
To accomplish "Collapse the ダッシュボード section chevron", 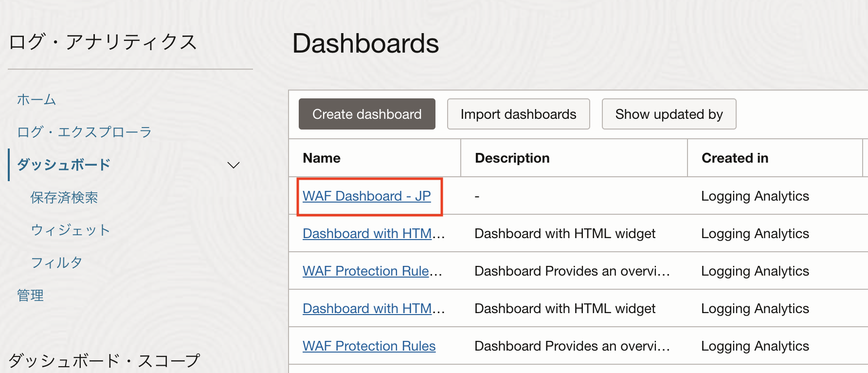I will [234, 165].
